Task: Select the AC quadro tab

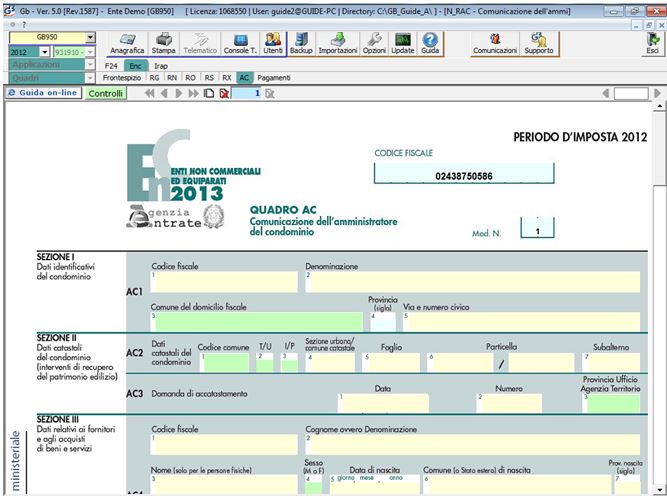Action: click(244, 78)
